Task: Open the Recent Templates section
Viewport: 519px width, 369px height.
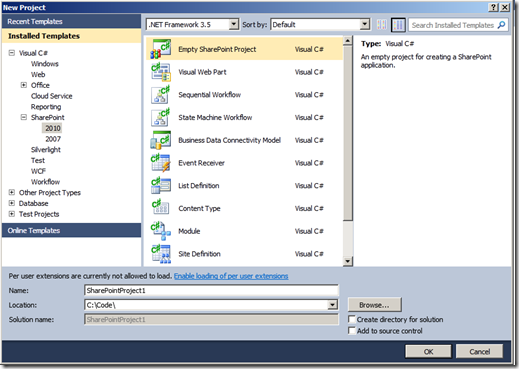Action: tap(71, 21)
